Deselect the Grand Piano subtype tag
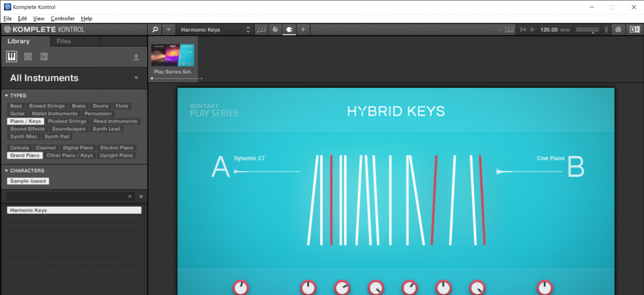Screen dimensions: 644x295 (x=25, y=155)
